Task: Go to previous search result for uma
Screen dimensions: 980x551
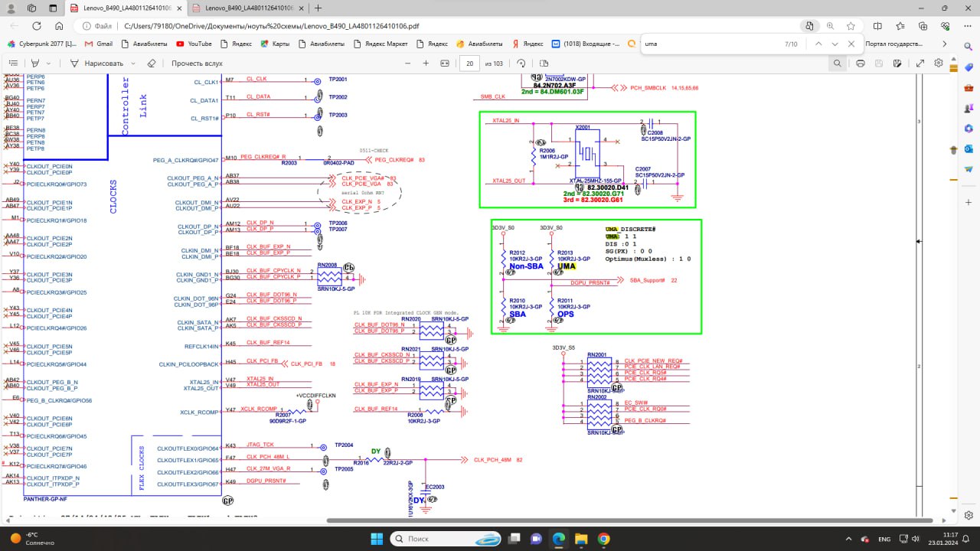Action: pyautogui.click(x=818, y=44)
